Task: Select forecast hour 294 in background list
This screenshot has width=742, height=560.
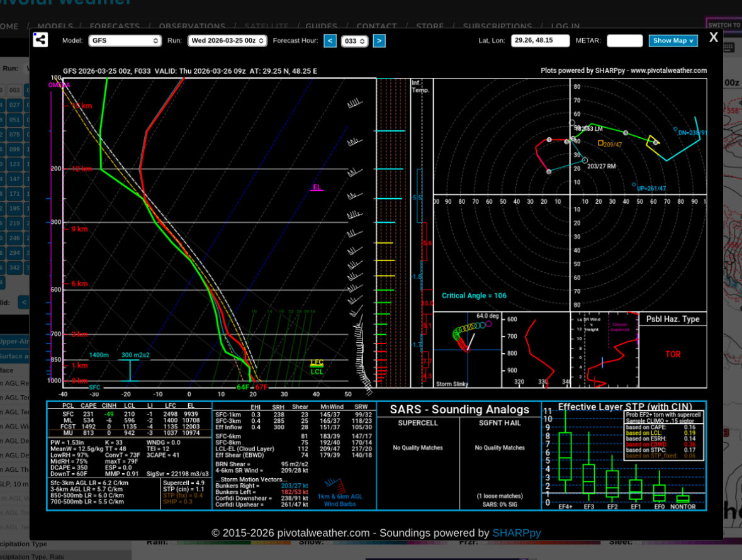Action: pyautogui.click(x=14, y=252)
